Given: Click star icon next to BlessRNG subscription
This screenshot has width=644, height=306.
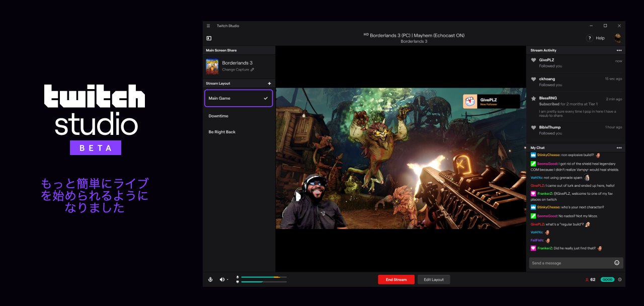Looking at the screenshot, I should (x=533, y=99).
